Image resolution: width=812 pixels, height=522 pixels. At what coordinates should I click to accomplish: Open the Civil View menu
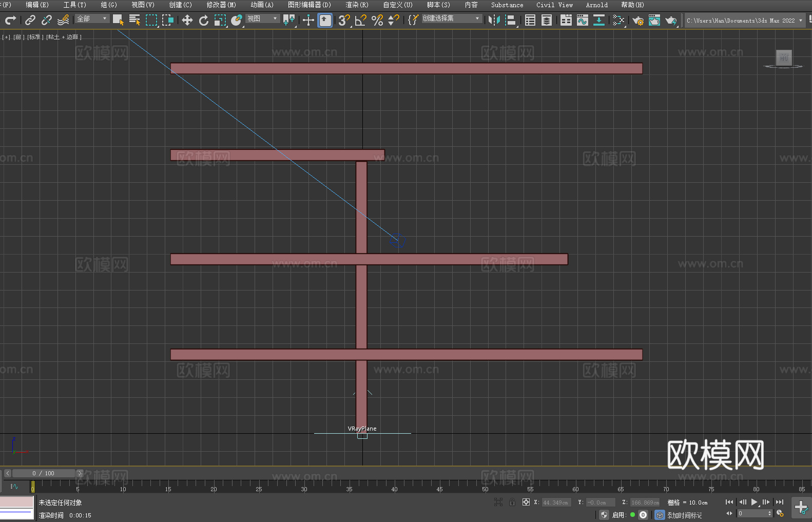[554, 5]
